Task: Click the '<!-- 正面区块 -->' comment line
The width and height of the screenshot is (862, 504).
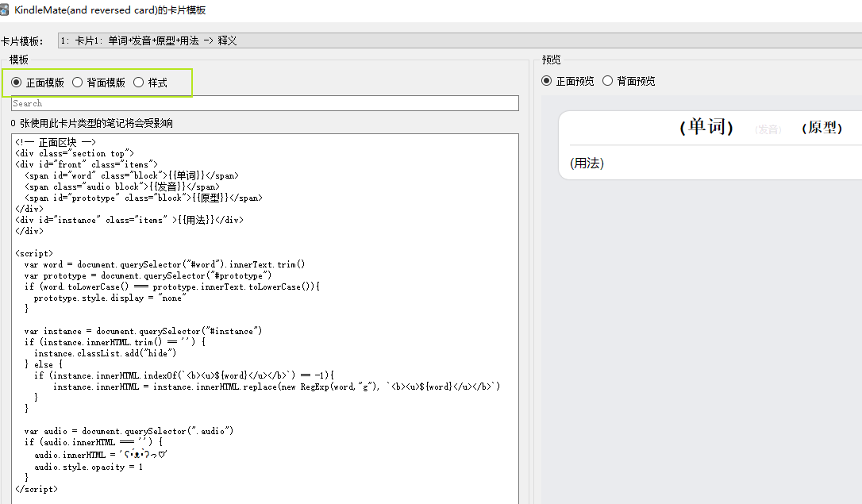Action: [56, 142]
